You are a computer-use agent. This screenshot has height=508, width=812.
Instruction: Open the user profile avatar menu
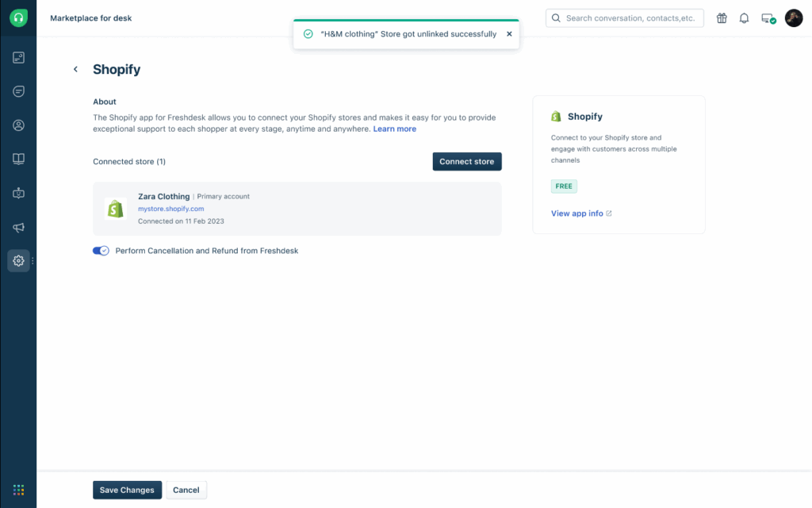point(794,18)
